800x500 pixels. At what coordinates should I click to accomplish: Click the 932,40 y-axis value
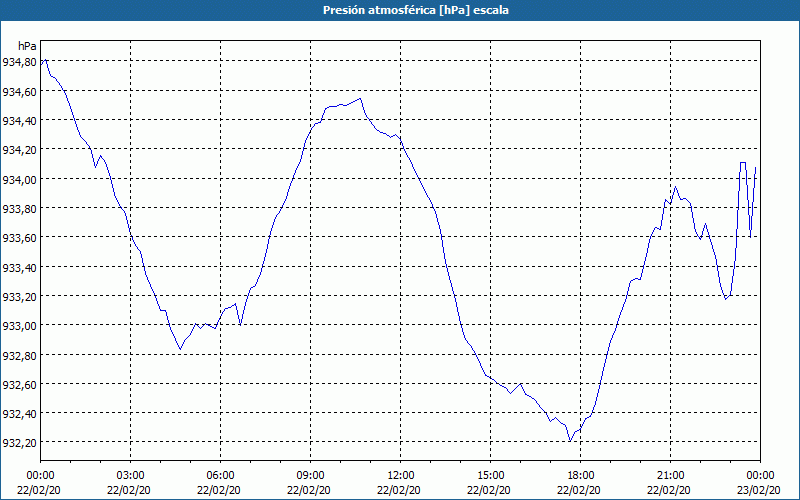(x=19, y=413)
